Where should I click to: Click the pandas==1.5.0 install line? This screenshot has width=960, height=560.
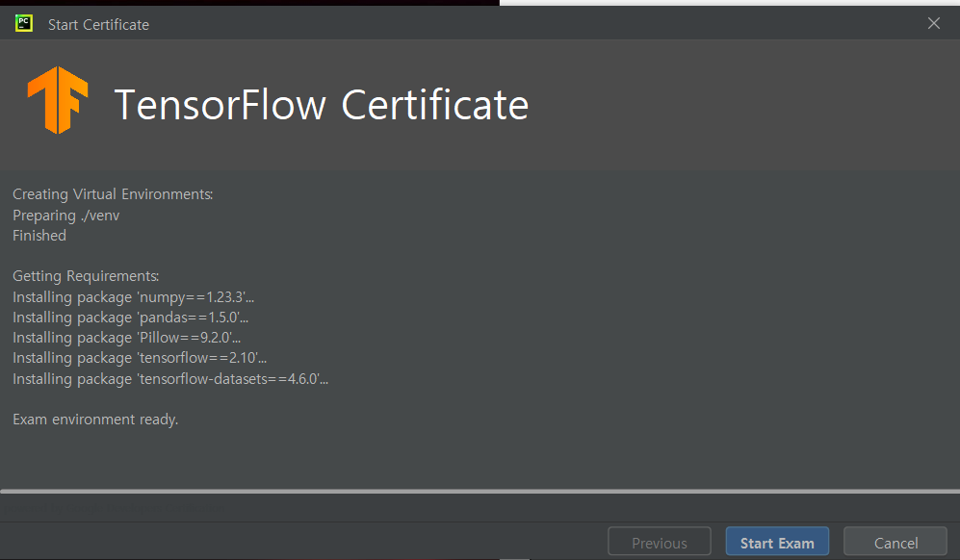pyautogui.click(x=130, y=317)
